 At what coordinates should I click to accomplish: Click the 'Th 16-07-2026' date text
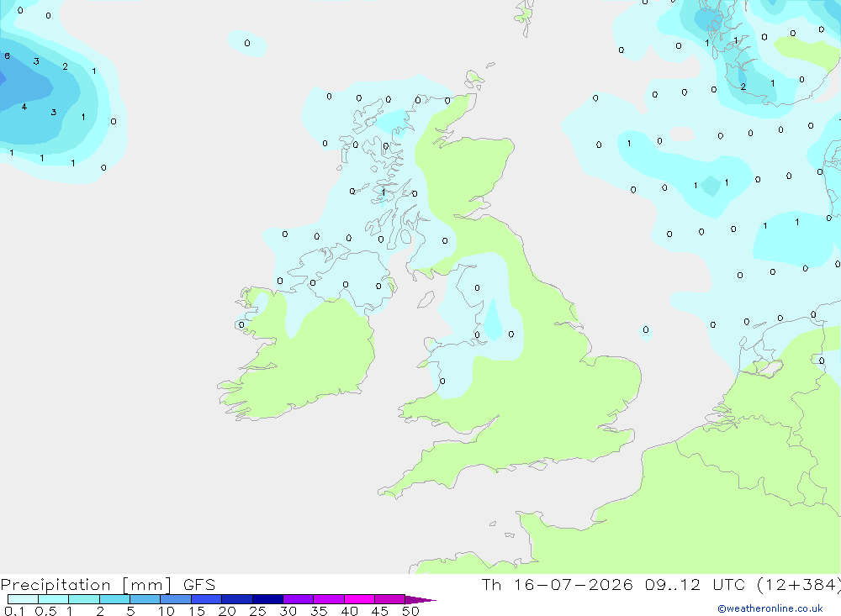(557, 584)
